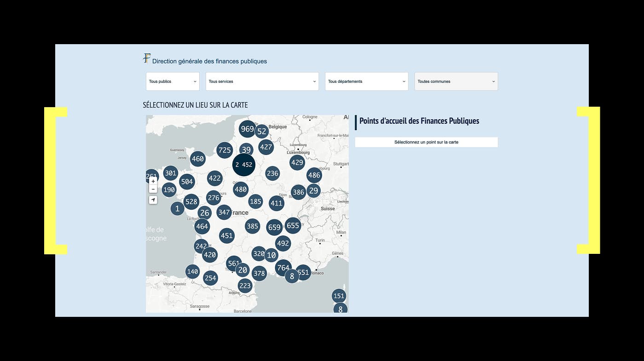Open the Toutes communes dropdown
The height and width of the screenshot is (361, 644).
(456, 81)
